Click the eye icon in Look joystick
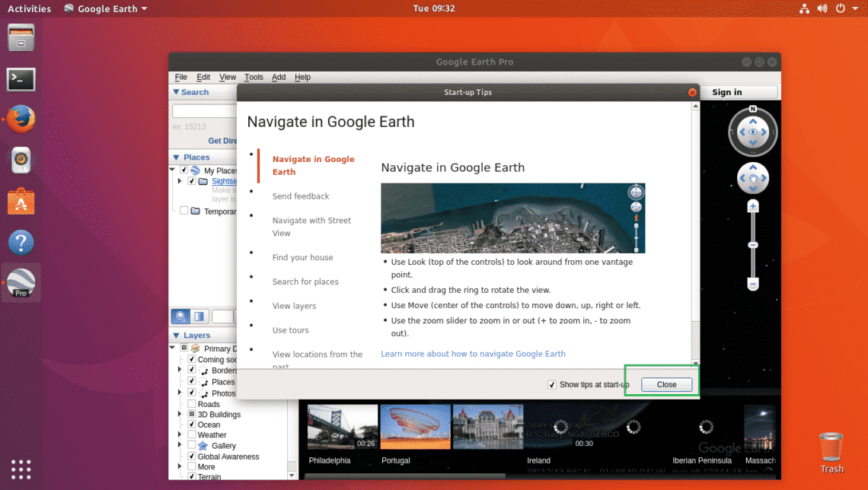Image resolution: width=868 pixels, height=490 pixels. [x=753, y=132]
